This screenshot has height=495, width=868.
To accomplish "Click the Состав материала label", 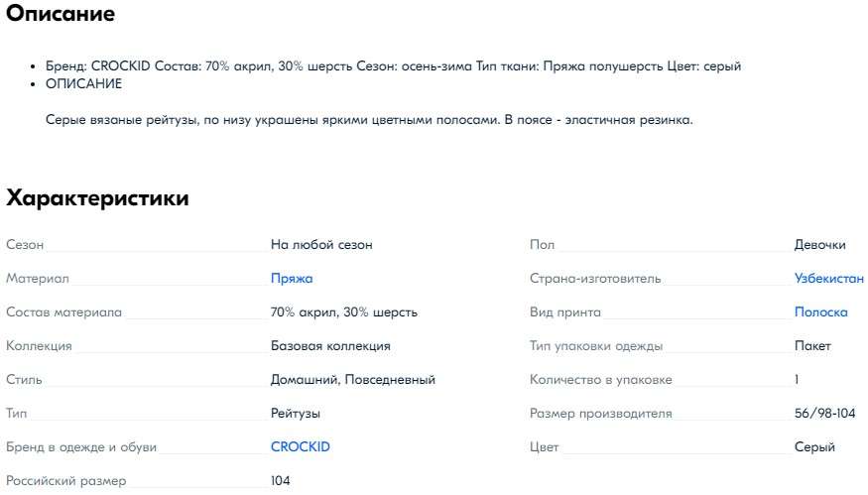I will 63,312.
